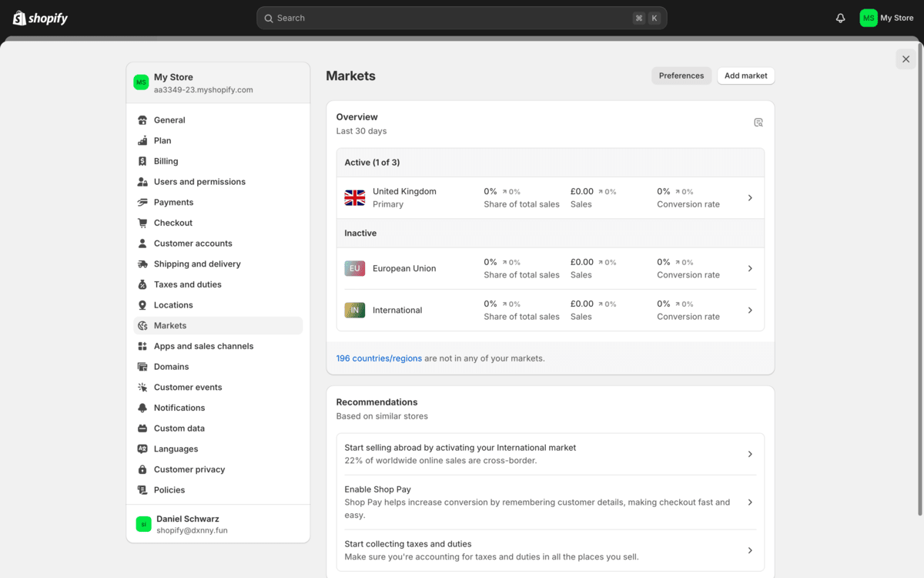Select the Customer privacy lock icon
Viewport: 924px width, 578px height.
pos(142,469)
